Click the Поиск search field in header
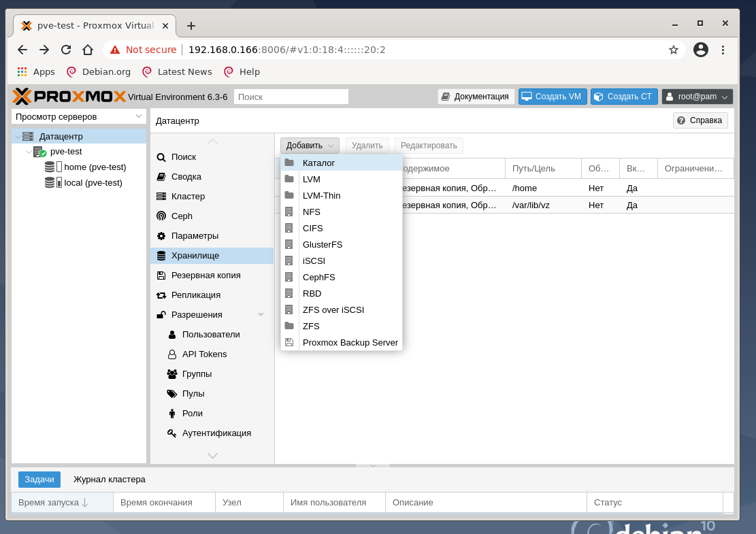The height and width of the screenshot is (534, 756). pos(291,97)
